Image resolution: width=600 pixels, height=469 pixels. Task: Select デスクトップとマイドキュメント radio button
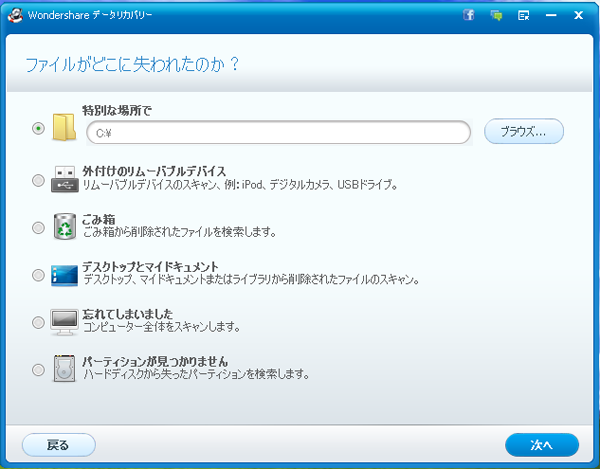(x=38, y=275)
